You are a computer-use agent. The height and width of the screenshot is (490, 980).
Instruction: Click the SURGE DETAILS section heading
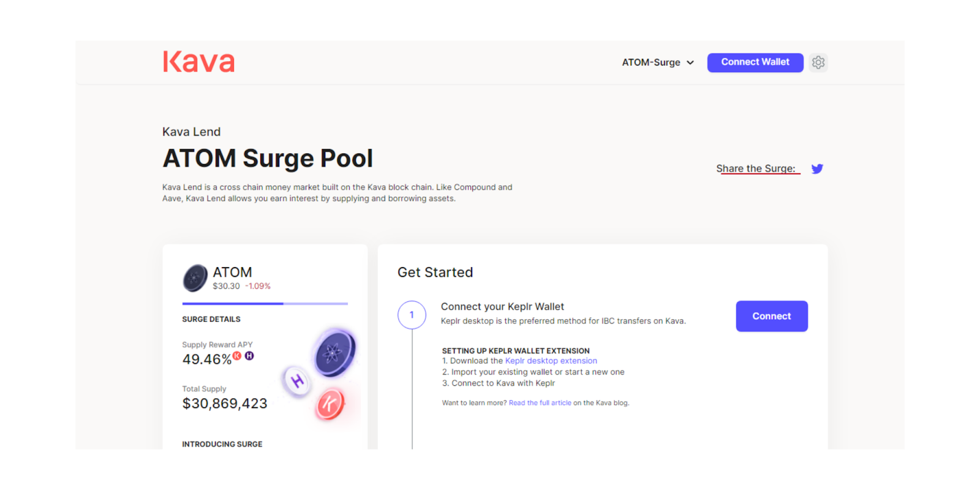click(x=211, y=319)
